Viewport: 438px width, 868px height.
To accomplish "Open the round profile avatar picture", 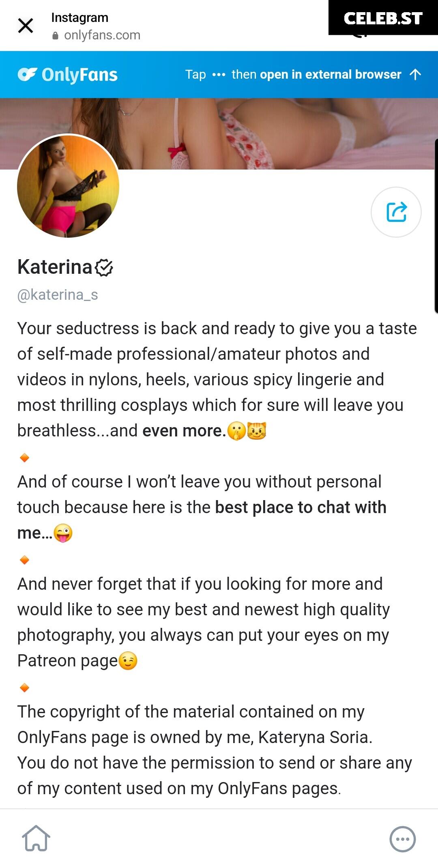I will click(x=68, y=187).
